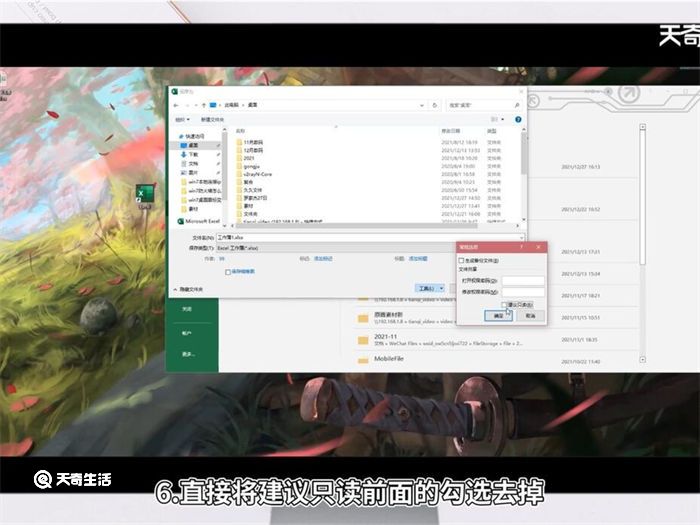Choose 帐户 account in Excel backstage menu
The height and width of the screenshot is (525, 700).
pyautogui.click(x=187, y=333)
